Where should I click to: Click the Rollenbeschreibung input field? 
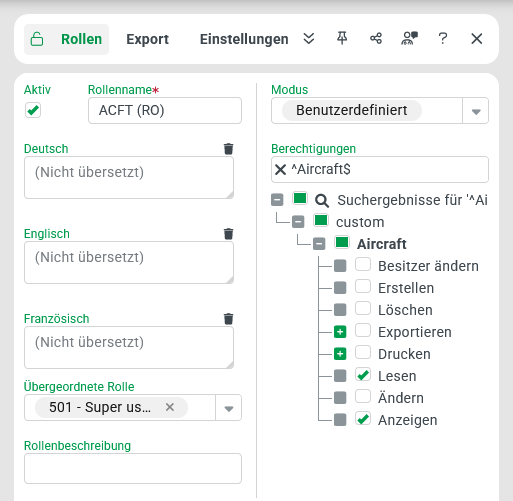point(133,468)
